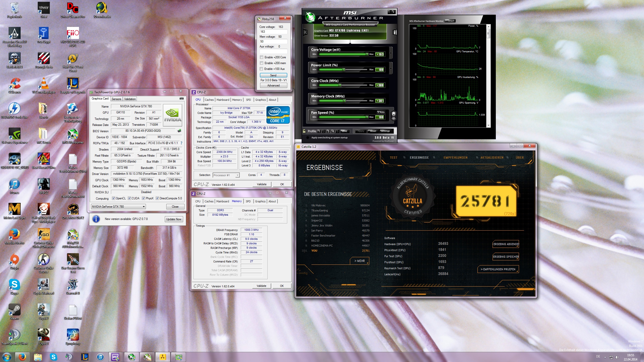Click Send in the Rbby258 window
Image resolution: width=644 pixels, height=362 pixels.
pos(273,75)
